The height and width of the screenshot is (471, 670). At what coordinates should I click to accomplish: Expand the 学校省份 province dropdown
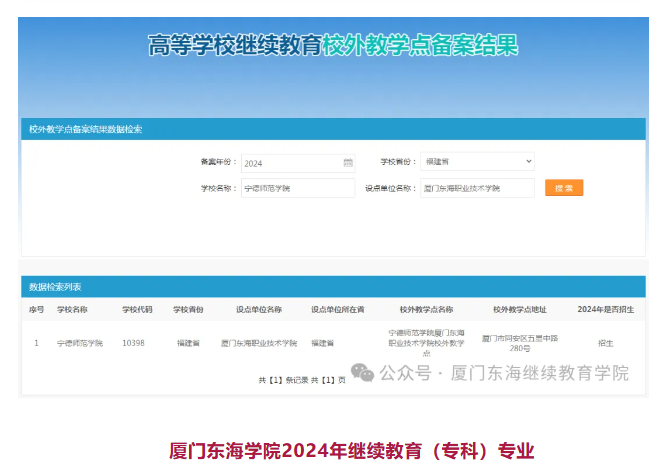(x=476, y=162)
